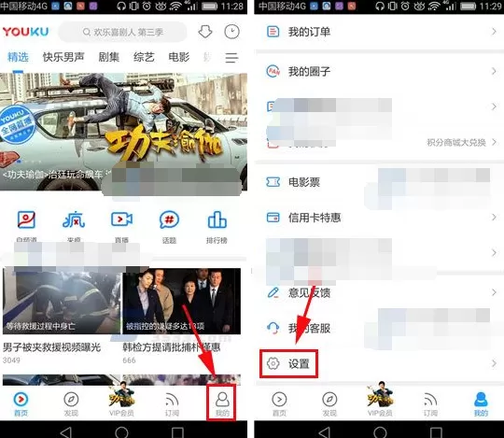Play the 男子被夹救援视频曝光 video thumbnail

pos(62,302)
